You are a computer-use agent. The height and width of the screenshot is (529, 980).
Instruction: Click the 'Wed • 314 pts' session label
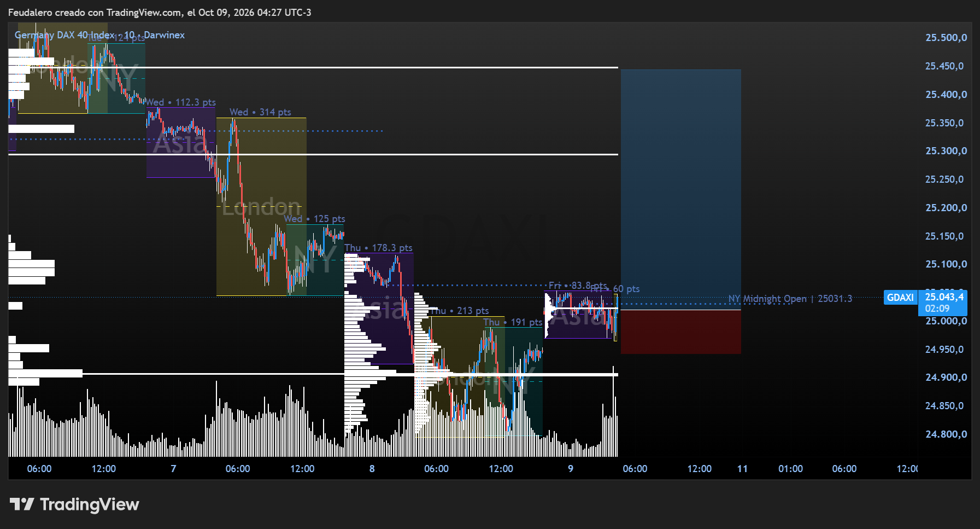pyautogui.click(x=260, y=112)
